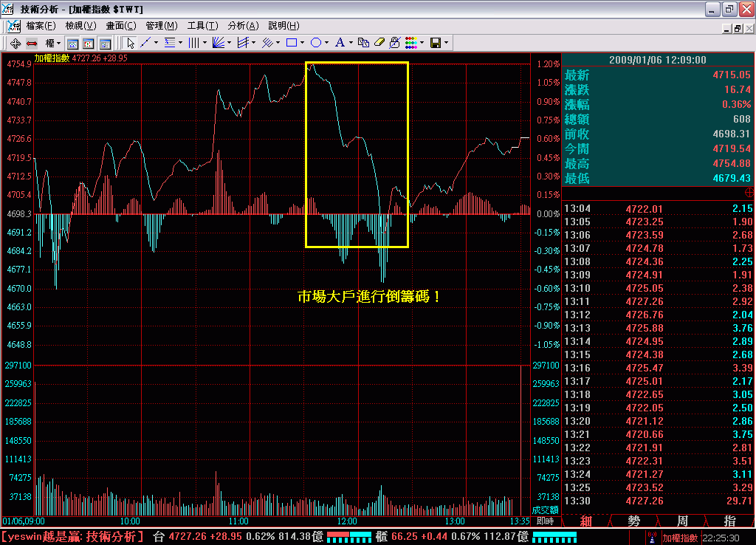Open the color palette picker
This screenshot has height=545, width=756.
pyautogui.click(x=410, y=44)
